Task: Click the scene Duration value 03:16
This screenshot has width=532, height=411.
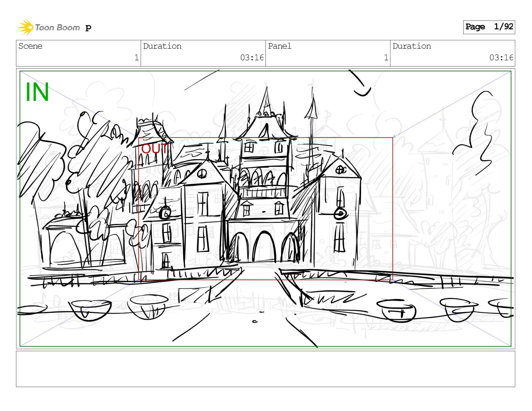Action: pyautogui.click(x=252, y=58)
